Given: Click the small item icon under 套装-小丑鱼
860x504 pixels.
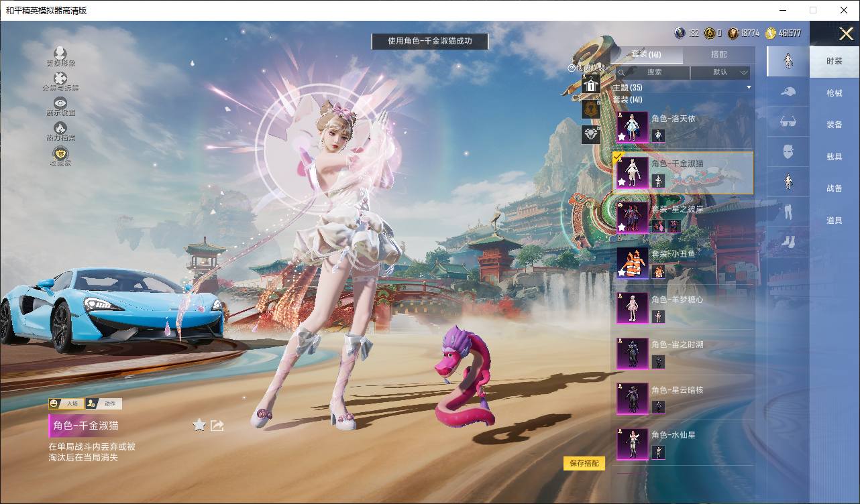Looking at the screenshot, I should tap(658, 271).
